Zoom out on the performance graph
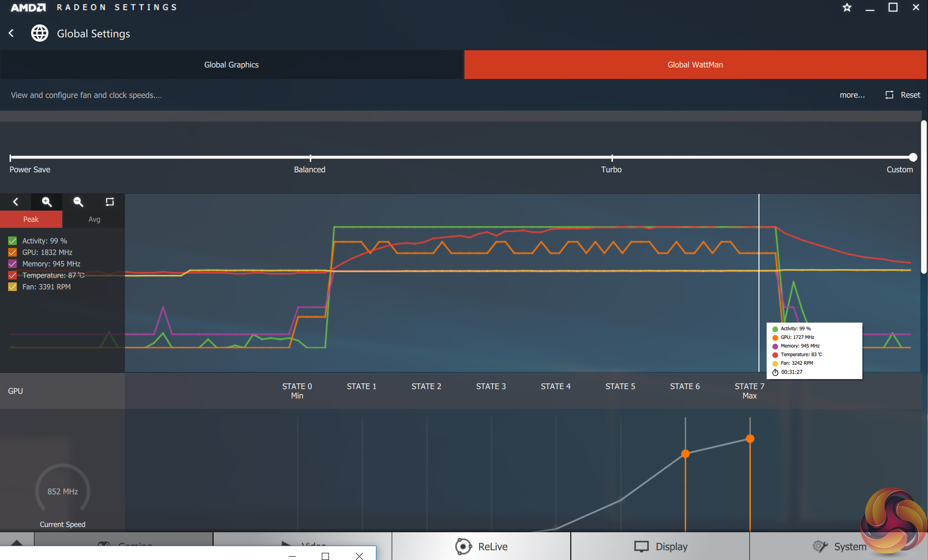Image resolution: width=928 pixels, height=560 pixels. pyautogui.click(x=78, y=202)
